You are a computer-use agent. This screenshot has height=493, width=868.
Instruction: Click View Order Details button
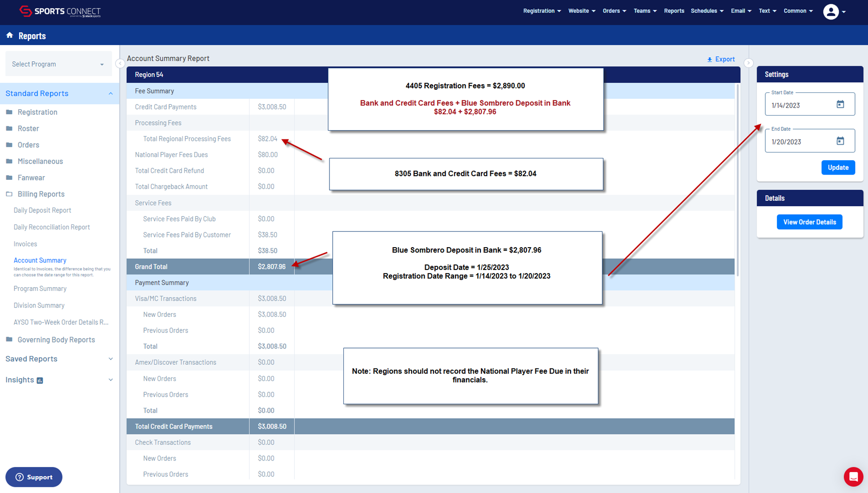(809, 222)
